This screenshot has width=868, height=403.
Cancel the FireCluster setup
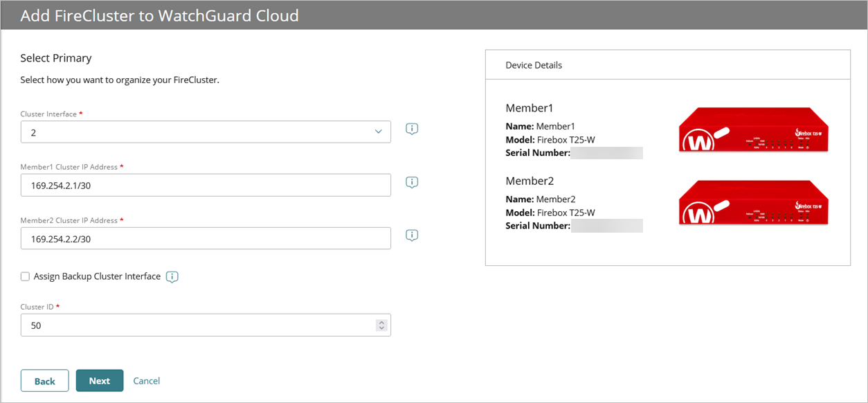146,380
